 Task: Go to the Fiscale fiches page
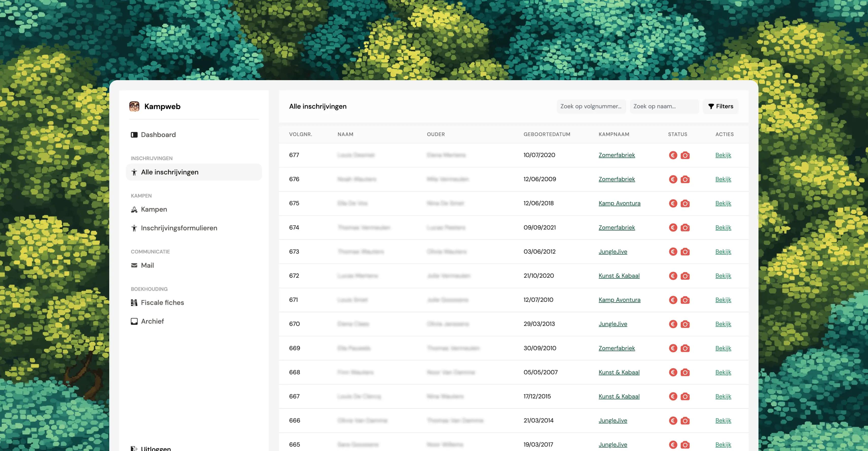pyautogui.click(x=162, y=303)
